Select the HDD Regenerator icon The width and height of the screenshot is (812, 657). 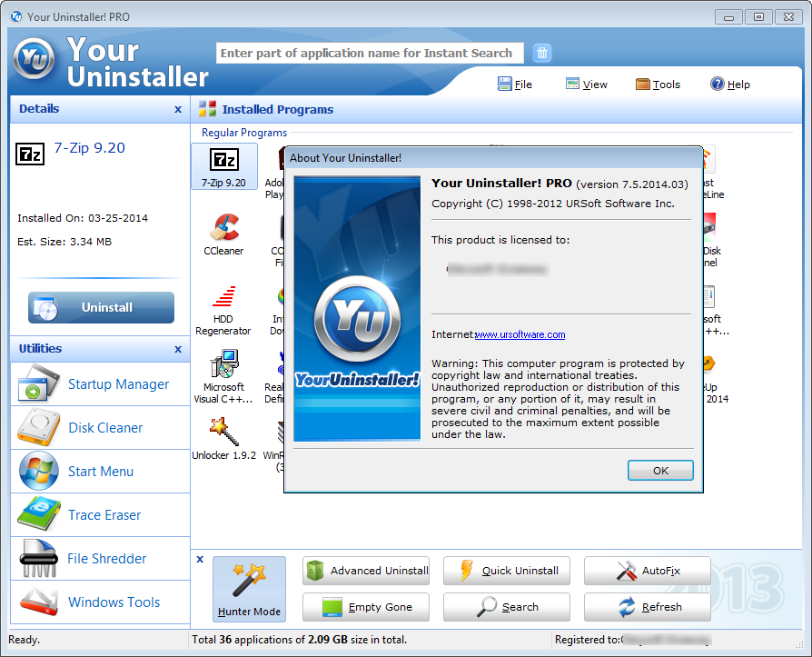(x=223, y=297)
